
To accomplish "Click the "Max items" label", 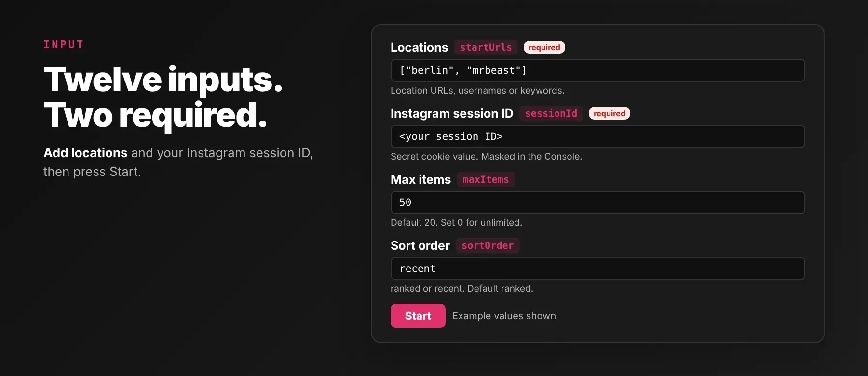I will coord(420,179).
